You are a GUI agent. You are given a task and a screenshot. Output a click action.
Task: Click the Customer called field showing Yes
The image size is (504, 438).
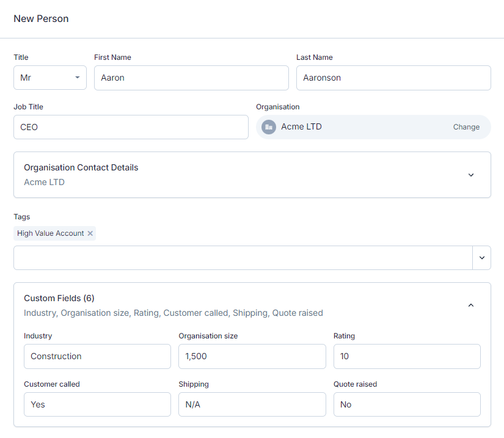(x=97, y=404)
